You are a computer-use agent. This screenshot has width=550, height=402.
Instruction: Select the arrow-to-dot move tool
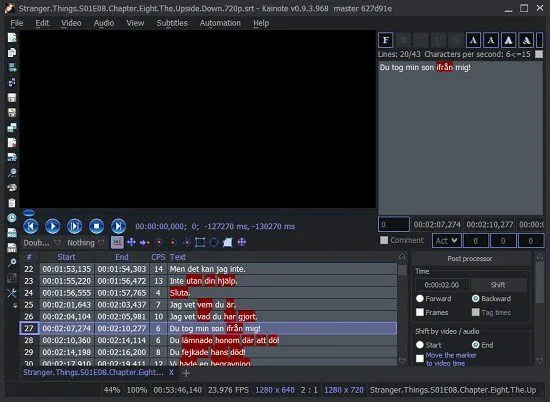click(x=145, y=242)
